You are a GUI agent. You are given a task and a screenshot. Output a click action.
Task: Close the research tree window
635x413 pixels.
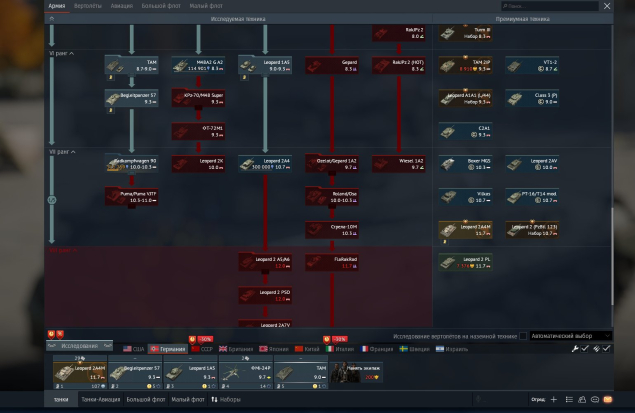(x=607, y=6)
